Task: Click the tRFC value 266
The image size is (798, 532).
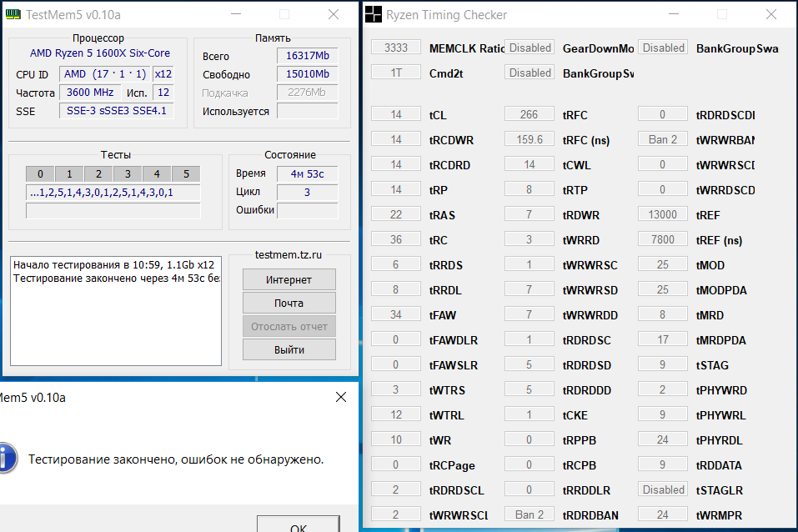Action: [529, 114]
